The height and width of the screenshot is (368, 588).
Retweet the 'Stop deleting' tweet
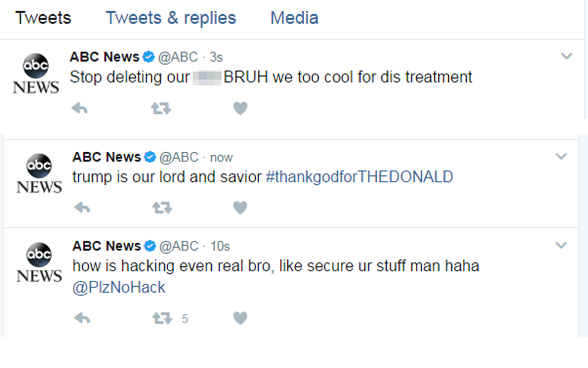[x=161, y=109]
